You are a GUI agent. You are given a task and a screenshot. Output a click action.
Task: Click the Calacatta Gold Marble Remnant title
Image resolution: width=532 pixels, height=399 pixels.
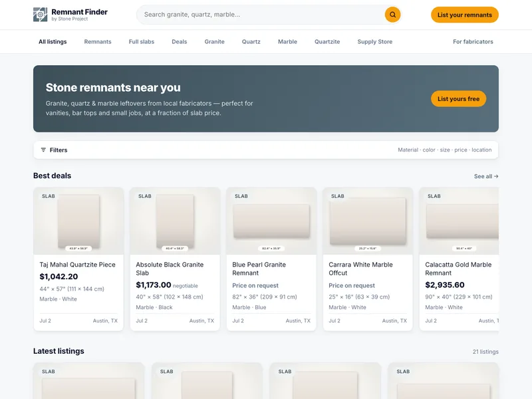(x=458, y=269)
